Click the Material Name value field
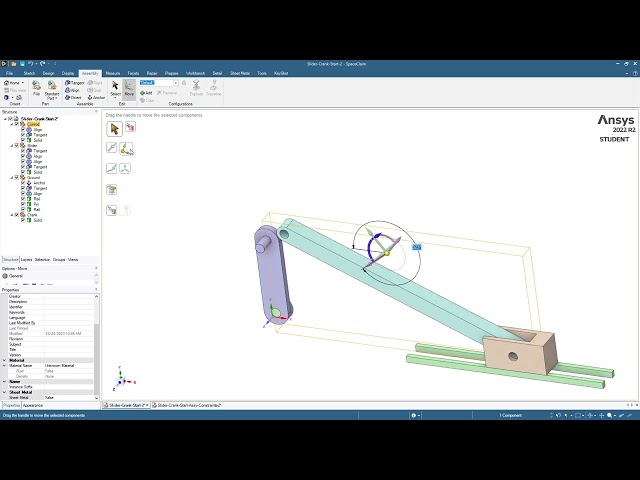640x480 pixels. click(69, 366)
